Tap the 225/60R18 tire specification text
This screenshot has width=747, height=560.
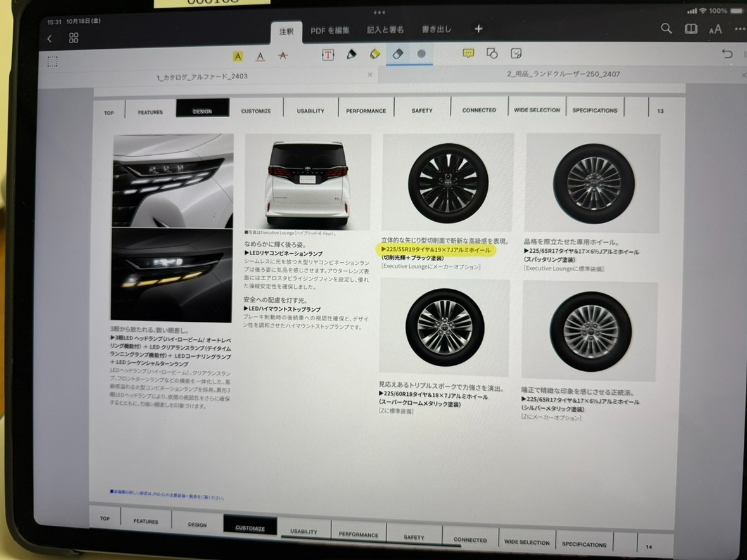tap(433, 396)
